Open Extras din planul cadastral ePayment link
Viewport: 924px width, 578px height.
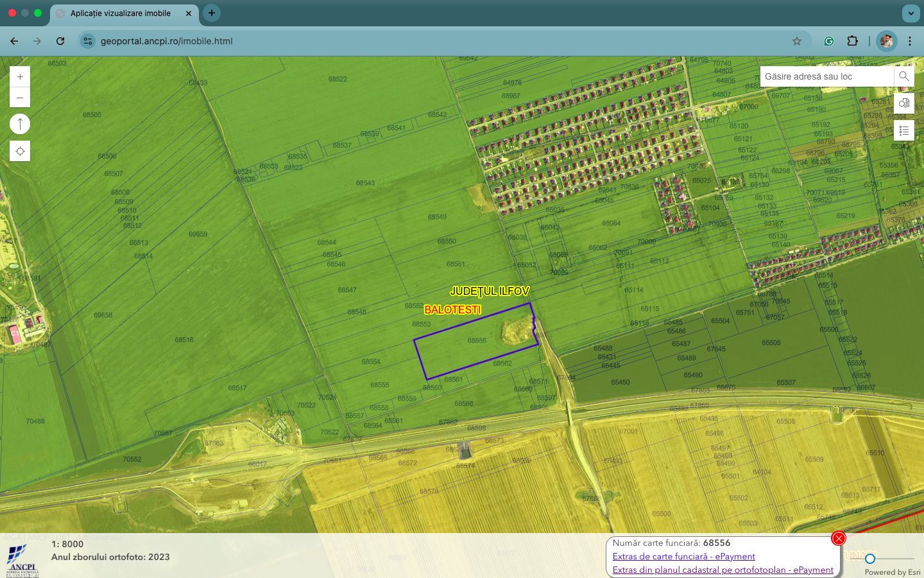[723, 570]
